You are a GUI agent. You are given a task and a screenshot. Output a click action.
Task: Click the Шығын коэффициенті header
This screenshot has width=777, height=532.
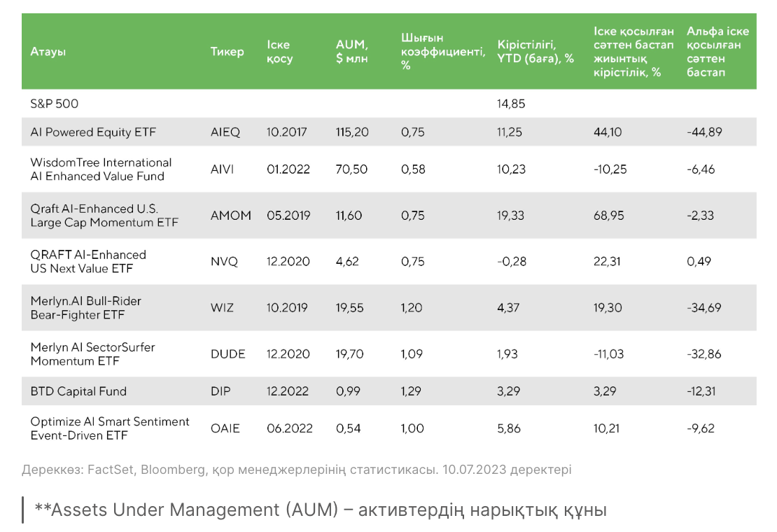pyautogui.click(x=443, y=52)
